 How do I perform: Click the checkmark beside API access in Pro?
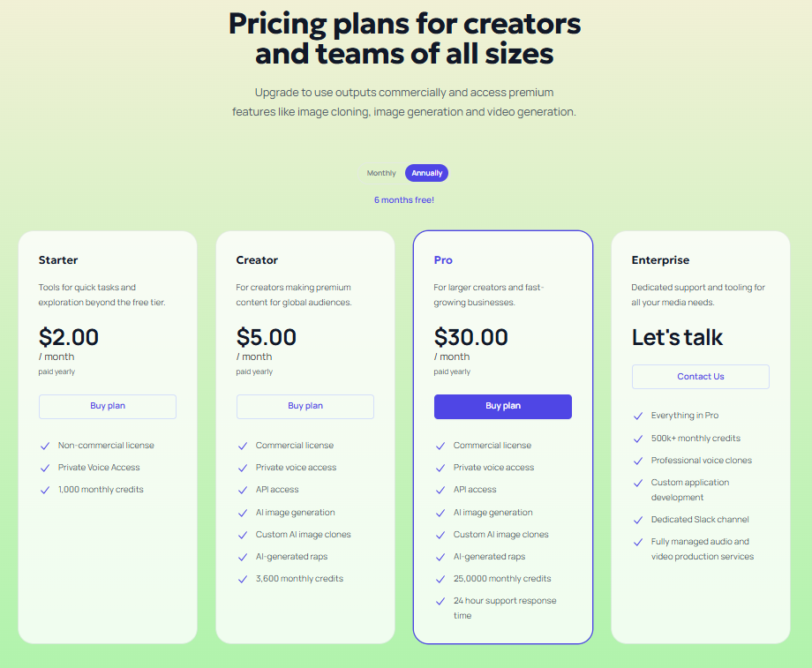pyautogui.click(x=440, y=489)
